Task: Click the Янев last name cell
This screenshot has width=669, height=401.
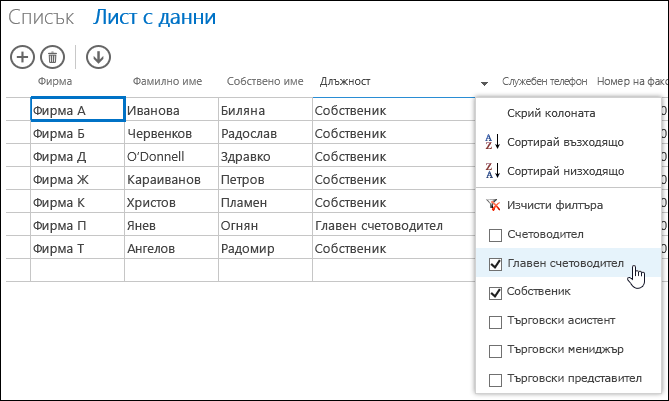Action: pyautogui.click(x=172, y=225)
